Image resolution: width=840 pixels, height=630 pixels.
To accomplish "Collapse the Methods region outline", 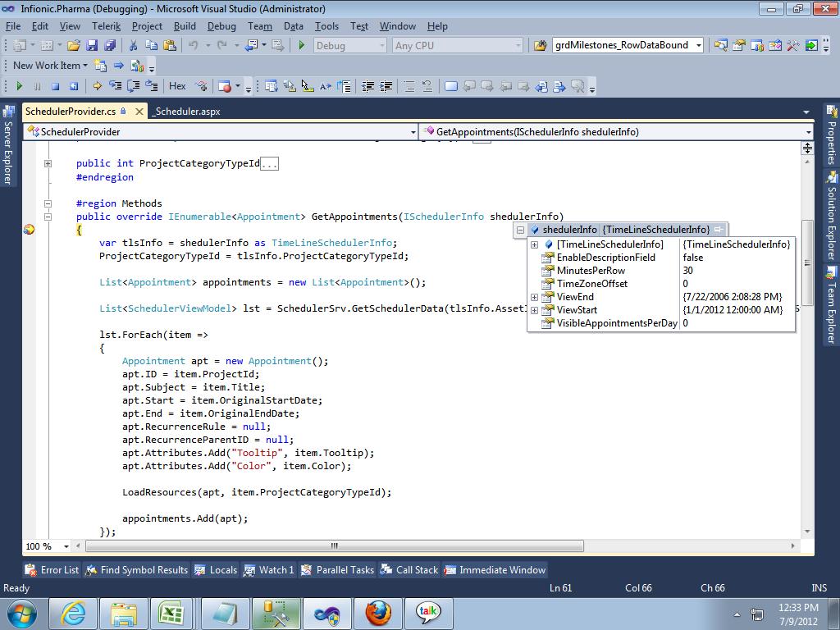I will (48, 203).
